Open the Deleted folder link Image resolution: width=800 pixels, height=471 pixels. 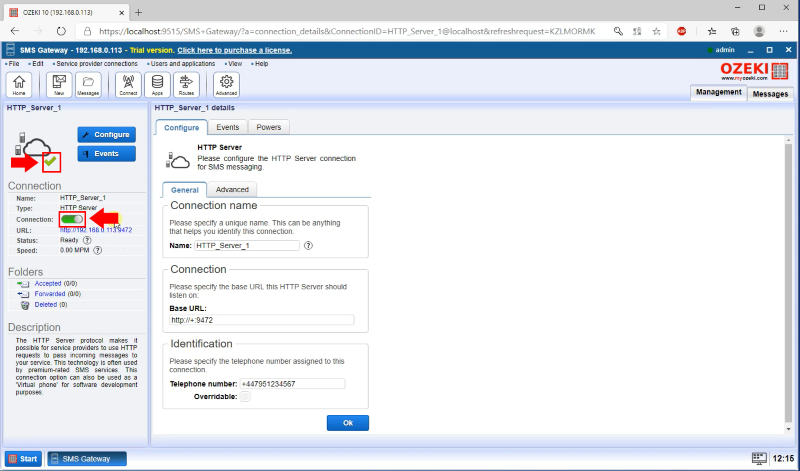pos(45,305)
